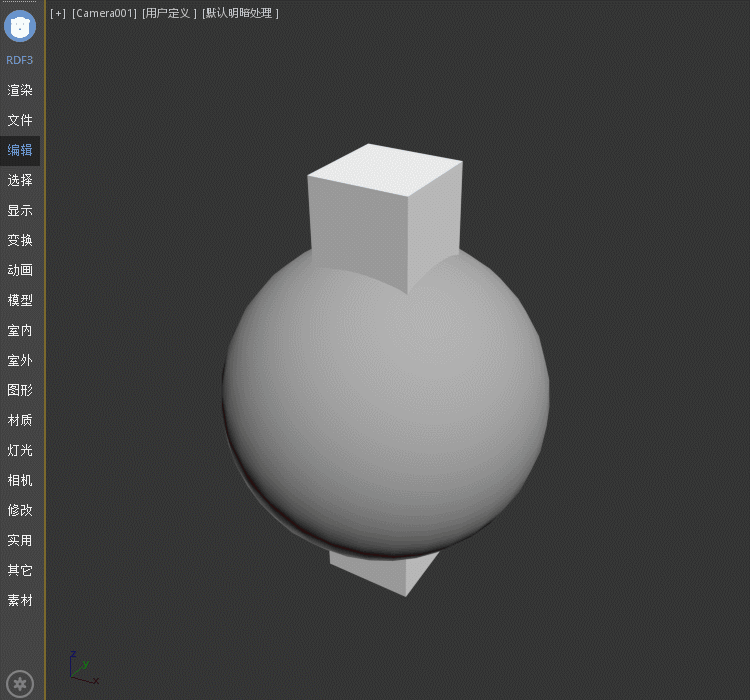
Task: Click the highlighted 编辑 menu item
Action: point(20,150)
